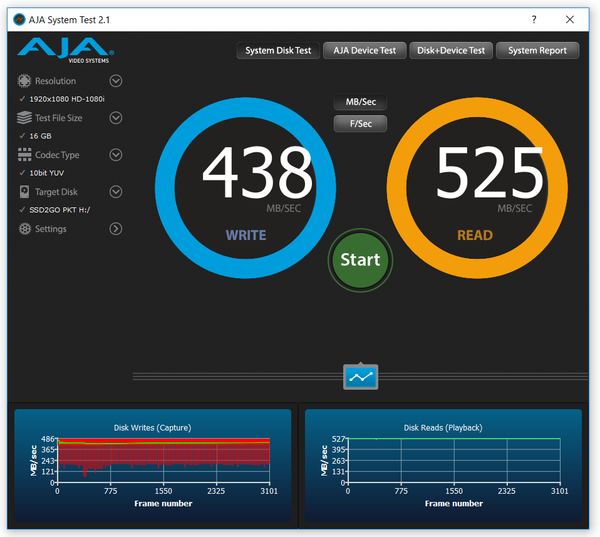The image size is (600, 537).
Task: Expand the Resolution dropdown arrow
Action: pos(116,81)
